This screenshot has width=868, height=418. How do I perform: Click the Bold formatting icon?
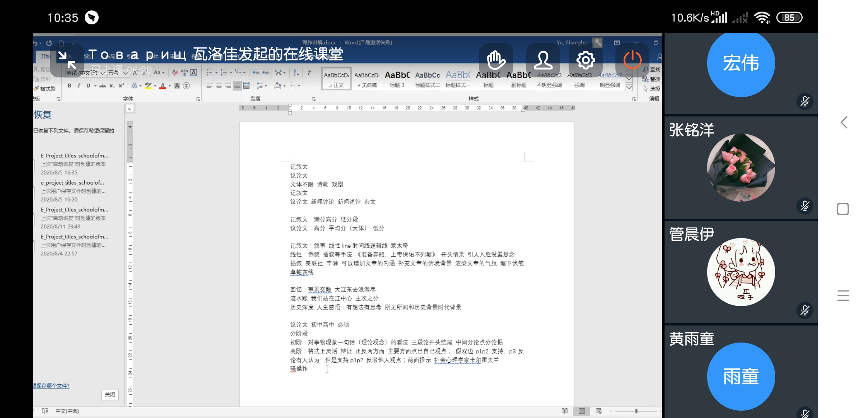(69, 86)
